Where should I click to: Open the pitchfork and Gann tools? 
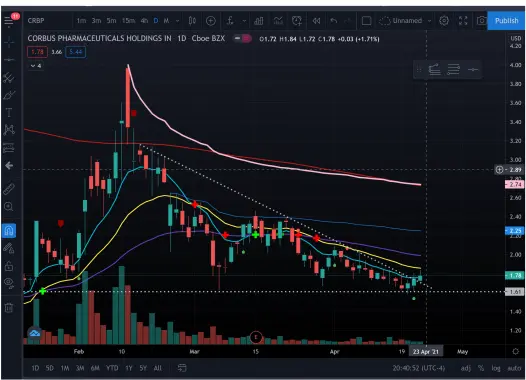[9, 78]
